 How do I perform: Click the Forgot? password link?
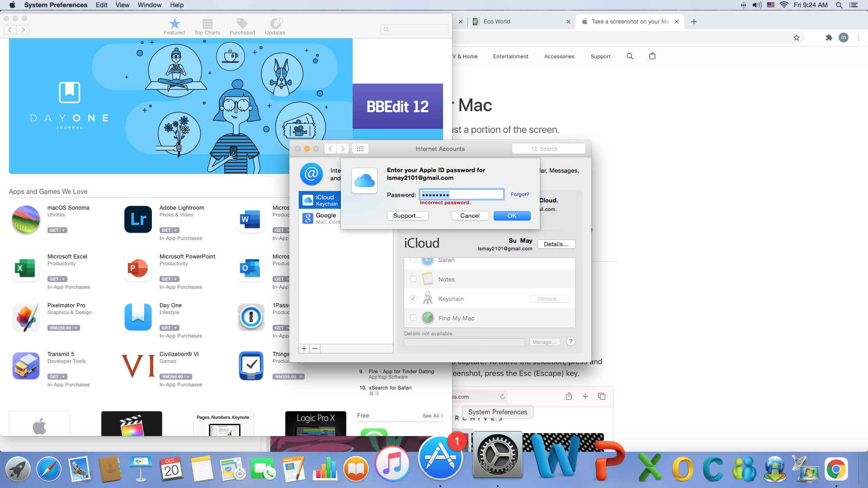519,194
